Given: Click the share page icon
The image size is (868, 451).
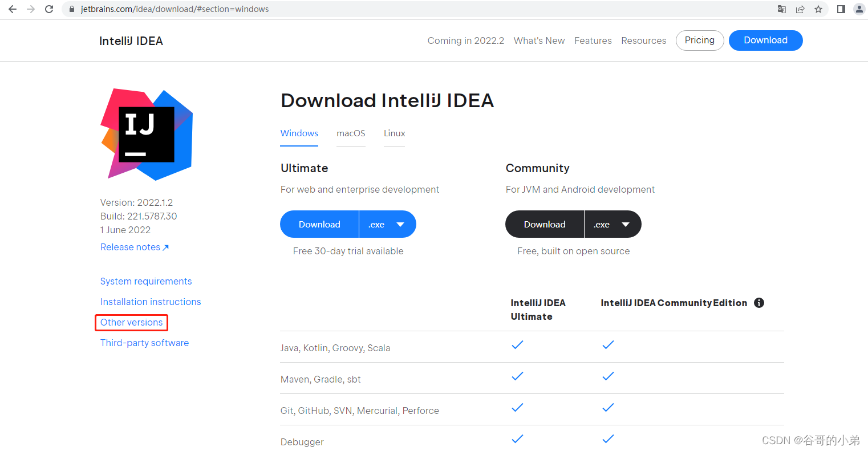Looking at the screenshot, I should pos(800,9).
